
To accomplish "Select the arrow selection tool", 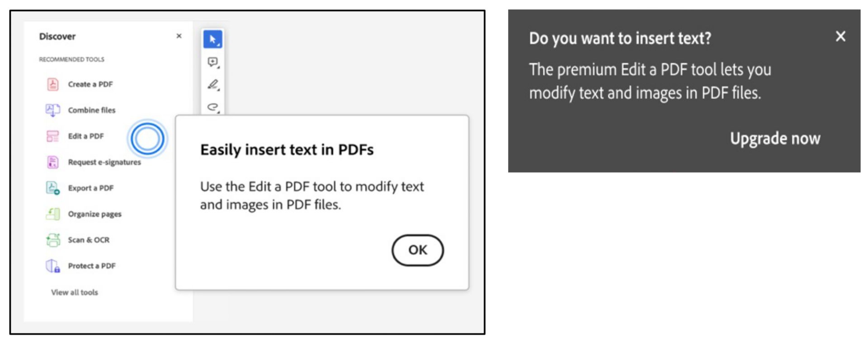I will tap(212, 39).
